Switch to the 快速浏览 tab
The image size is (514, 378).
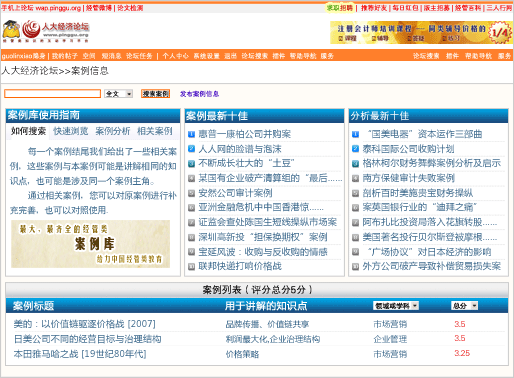(x=71, y=131)
